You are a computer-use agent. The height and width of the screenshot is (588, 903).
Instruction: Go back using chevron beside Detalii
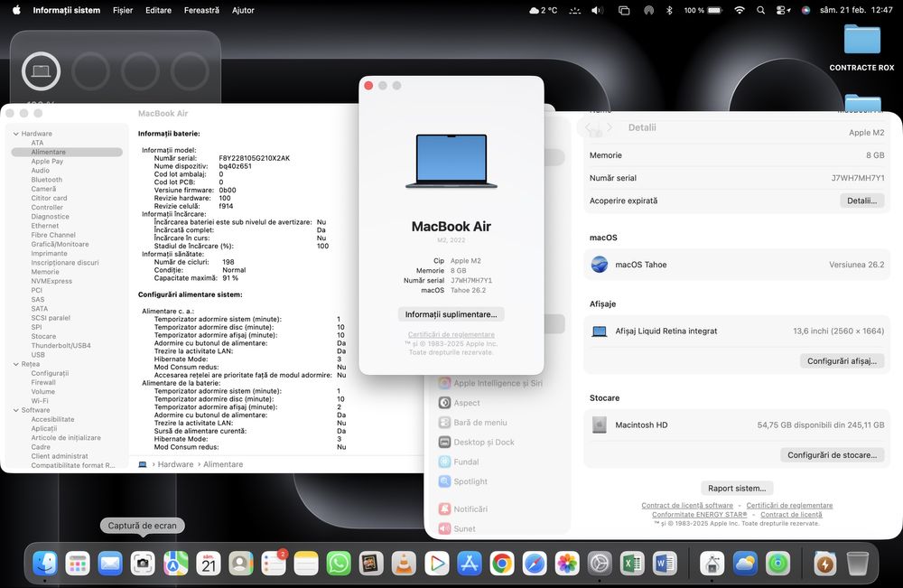[589, 127]
